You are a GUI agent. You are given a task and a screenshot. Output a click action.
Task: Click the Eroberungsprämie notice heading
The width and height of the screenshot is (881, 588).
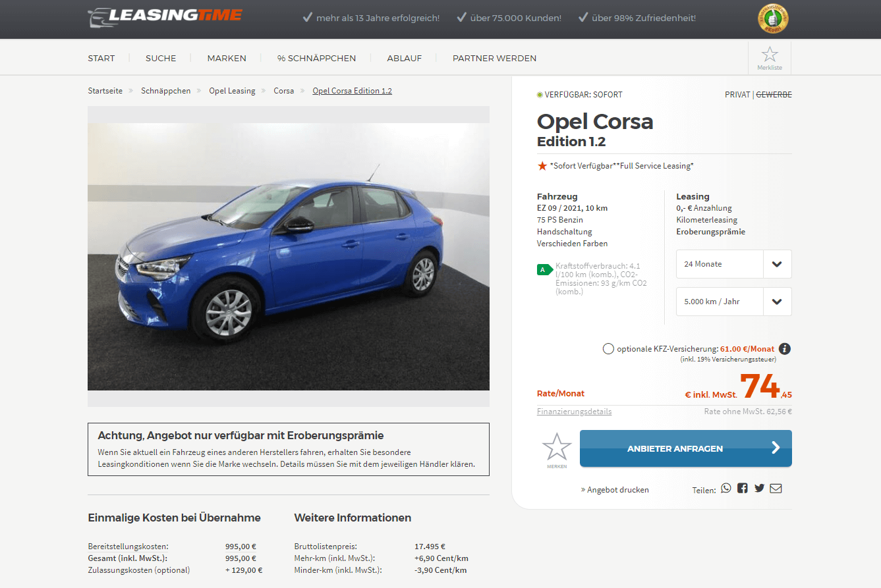(241, 435)
